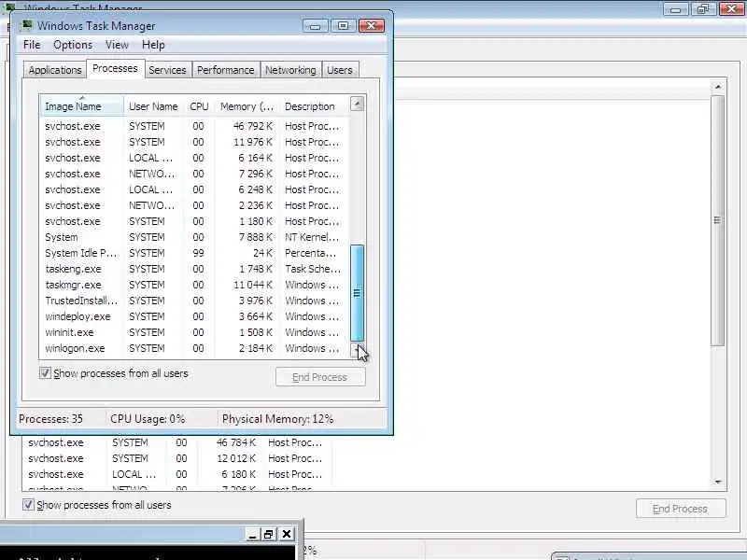Click the background window scrollbar thumb
The image size is (747, 560).
(717, 220)
